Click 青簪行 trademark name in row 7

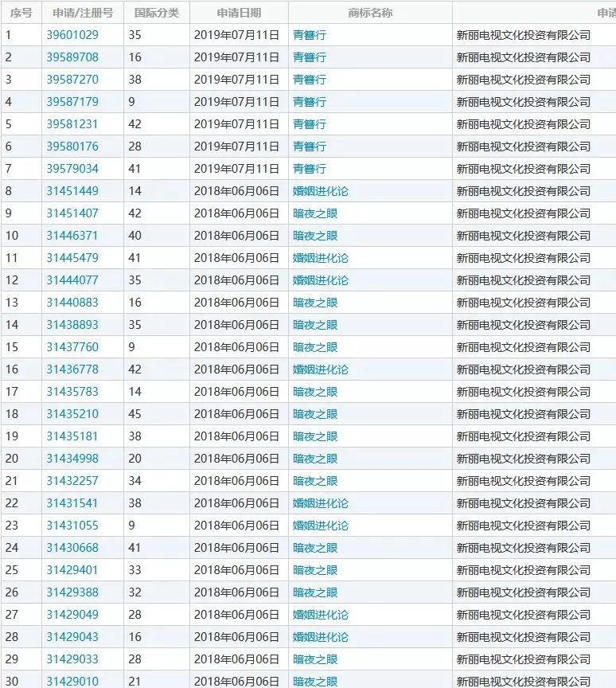click(x=310, y=169)
